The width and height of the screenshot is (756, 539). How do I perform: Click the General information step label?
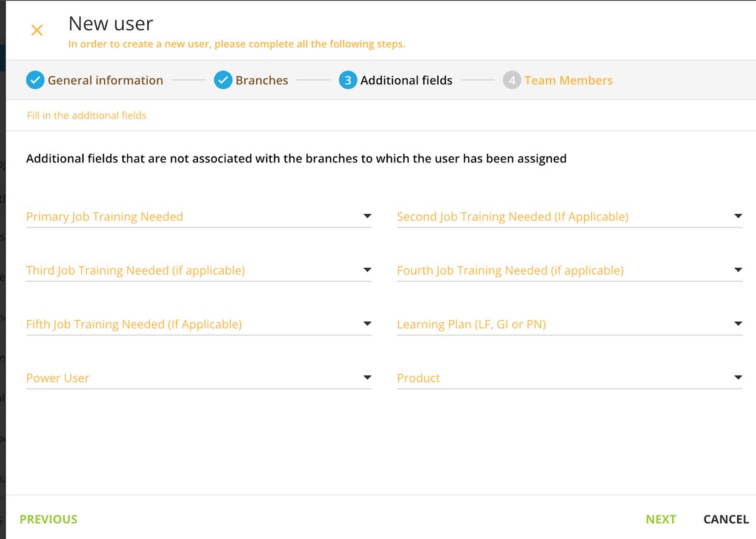click(x=106, y=79)
